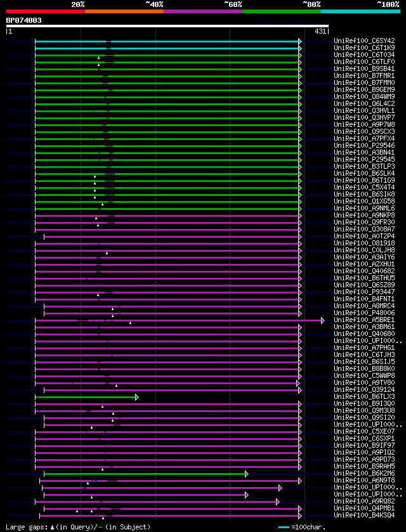
Task: Open the UniRef100_B9SB41 hit label
Action: 364,68
